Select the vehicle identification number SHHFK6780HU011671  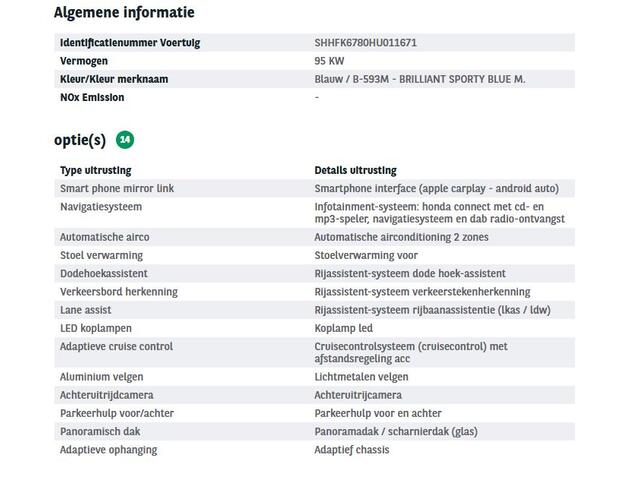point(365,43)
